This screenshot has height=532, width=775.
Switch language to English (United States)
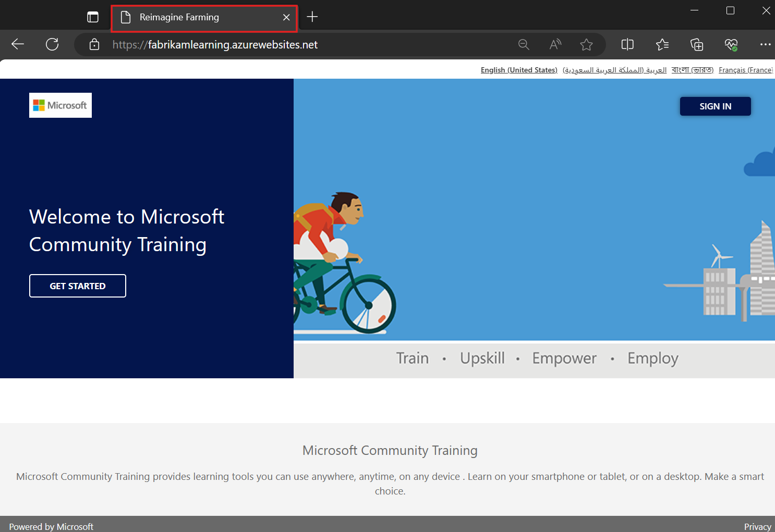(519, 70)
